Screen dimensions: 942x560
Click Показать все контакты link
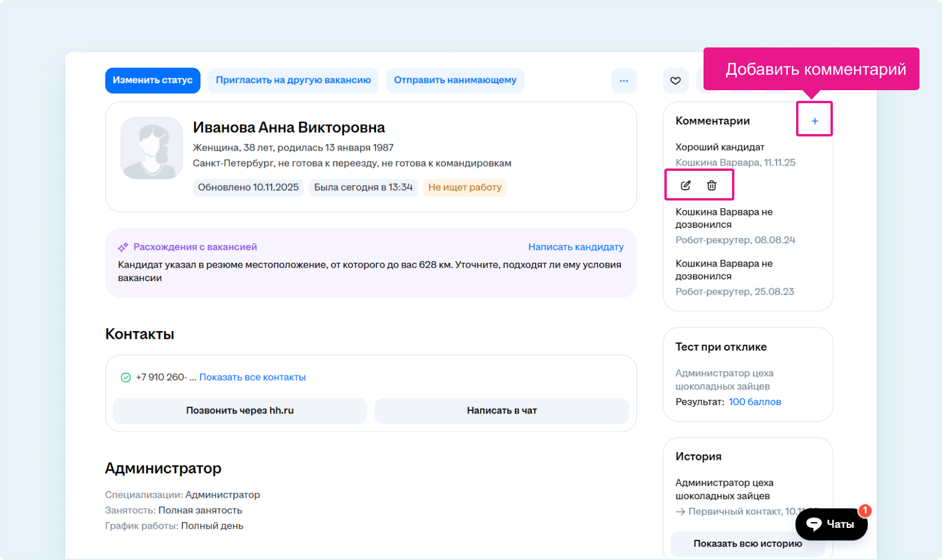click(252, 377)
